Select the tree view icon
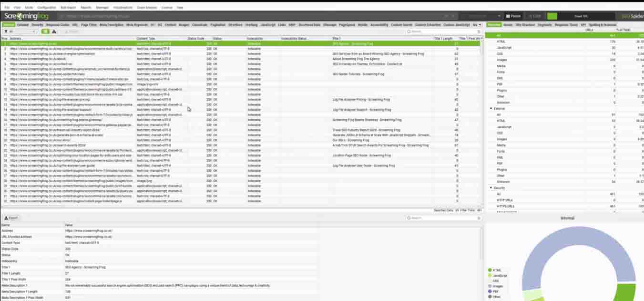Screen dimensions: 644x301 (x=54, y=31)
